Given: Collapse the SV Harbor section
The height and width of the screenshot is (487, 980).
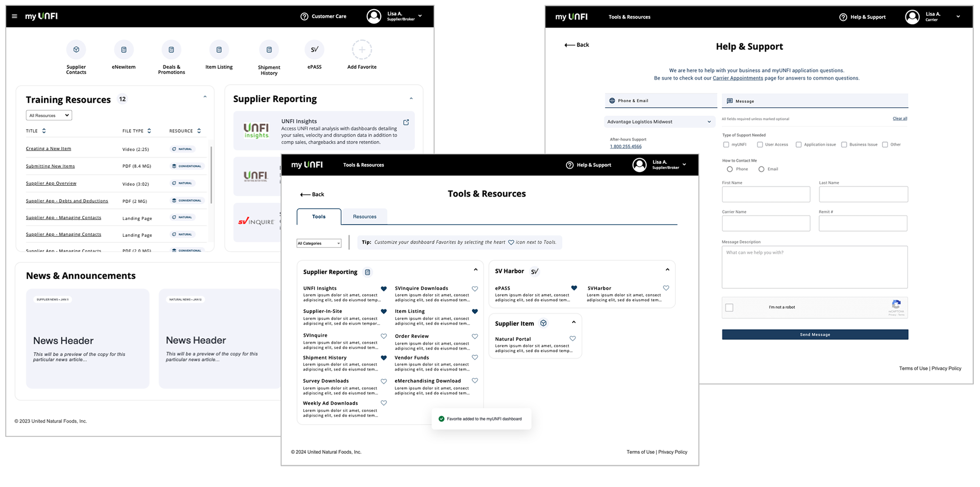Looking at the screenshot, I should click(x=668, y=270).
